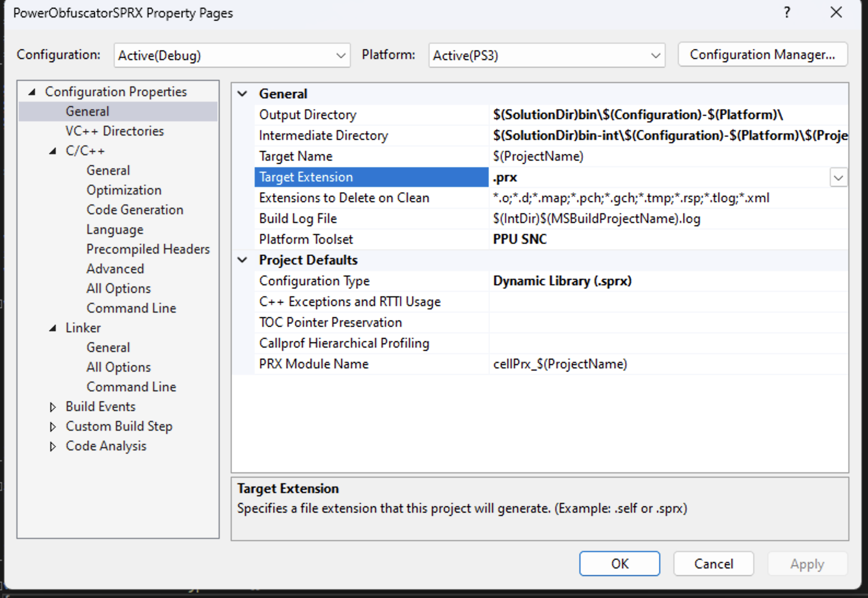Open the Configuration dropdown
The image size is (868, 598).
point(232,55)
